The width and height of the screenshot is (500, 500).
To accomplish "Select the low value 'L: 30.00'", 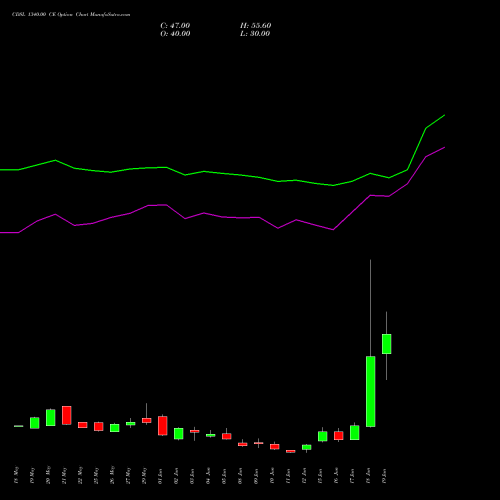I will 255,34.
